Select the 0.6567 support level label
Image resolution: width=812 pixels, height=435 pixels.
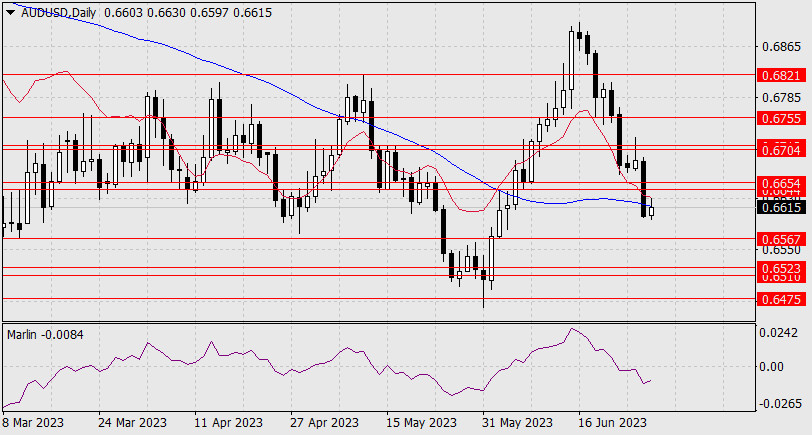pyautogui.click(x=781, y=240)
